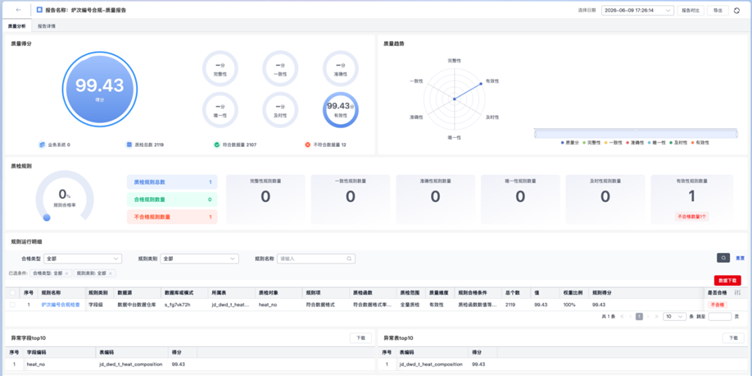Click the 有效性 data point on radar chart
Screen dimensions: 752x376
tap(481, 83)
